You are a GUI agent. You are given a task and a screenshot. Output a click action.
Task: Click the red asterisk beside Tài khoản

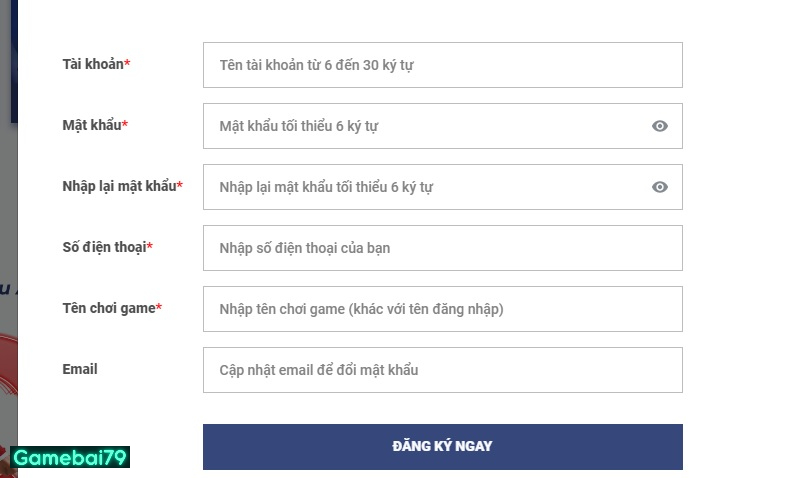(128, 64)
